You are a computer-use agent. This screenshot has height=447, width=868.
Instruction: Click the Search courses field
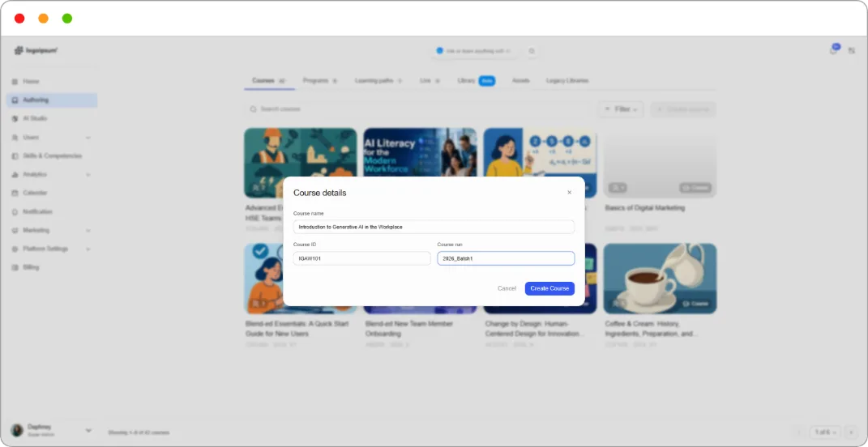pyautogui.click(x=418, y=109)
